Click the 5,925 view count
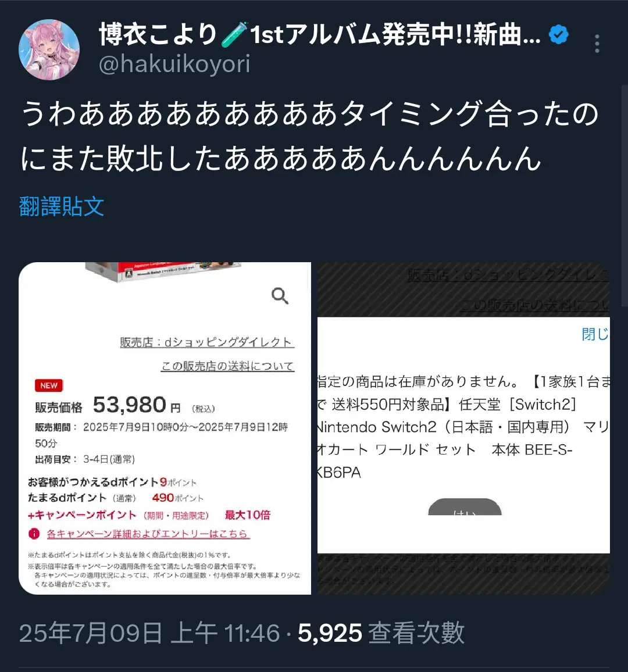 (x=330, y=633)
